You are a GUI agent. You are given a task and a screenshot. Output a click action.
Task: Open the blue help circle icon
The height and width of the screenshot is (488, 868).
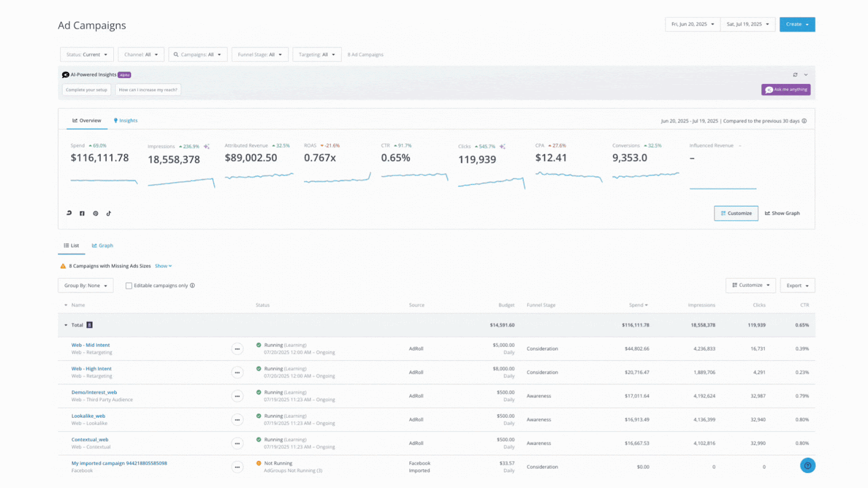pyautogui.click(x=807, y=466)
